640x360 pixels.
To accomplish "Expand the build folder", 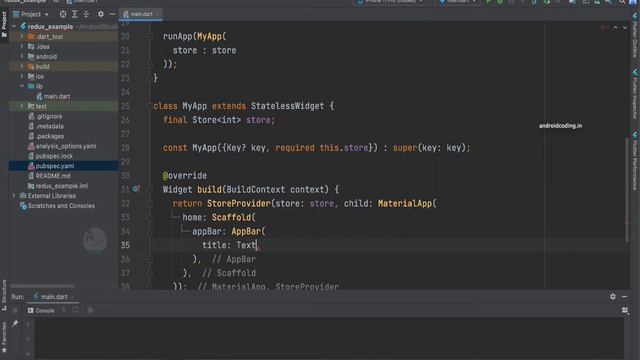I will pos(22,66).
